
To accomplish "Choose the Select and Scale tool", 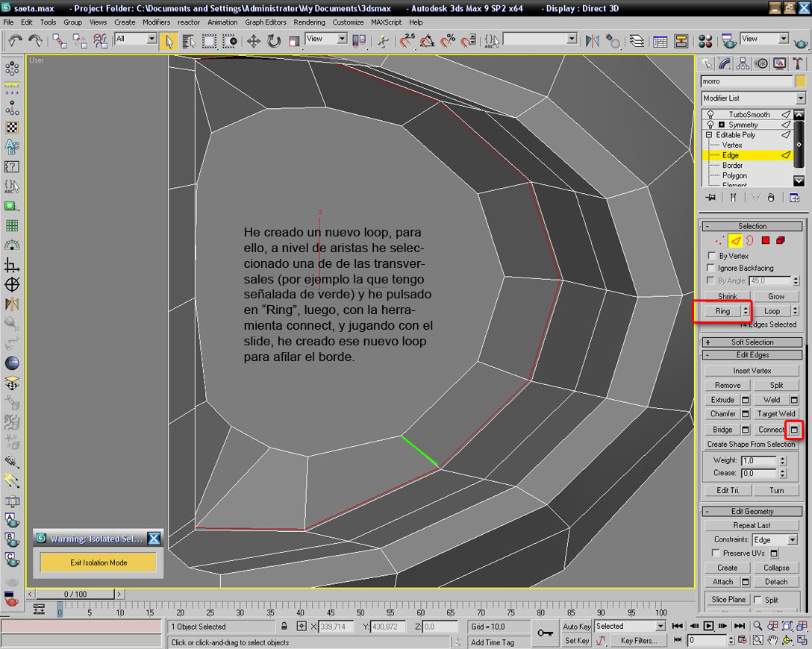I will (x=293, y=41).
